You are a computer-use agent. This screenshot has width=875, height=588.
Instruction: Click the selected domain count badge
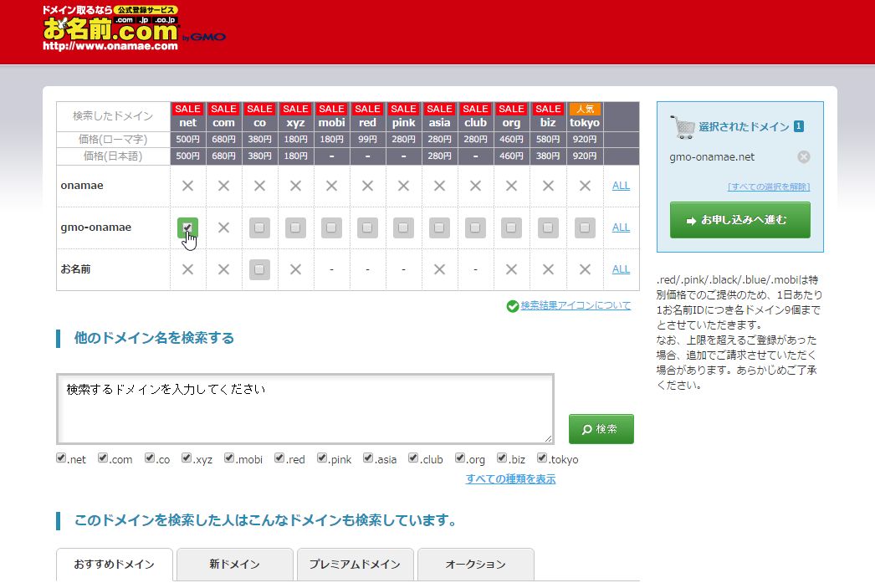coord(799,126)
